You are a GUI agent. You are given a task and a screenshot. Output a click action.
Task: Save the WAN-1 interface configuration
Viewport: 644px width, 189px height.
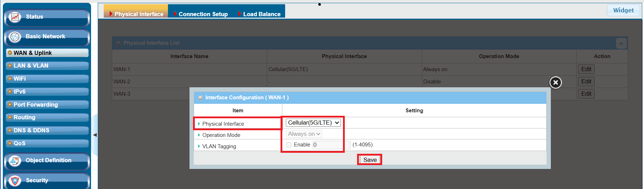369,160
